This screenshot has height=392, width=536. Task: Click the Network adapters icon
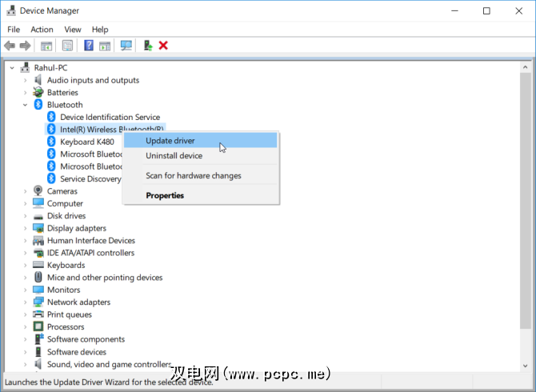tap(38, 302)
